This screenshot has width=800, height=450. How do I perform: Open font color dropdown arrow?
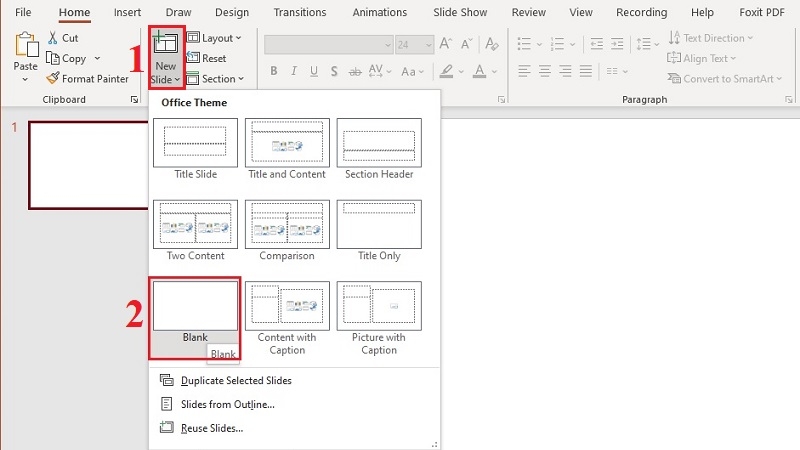coord(494,71)
